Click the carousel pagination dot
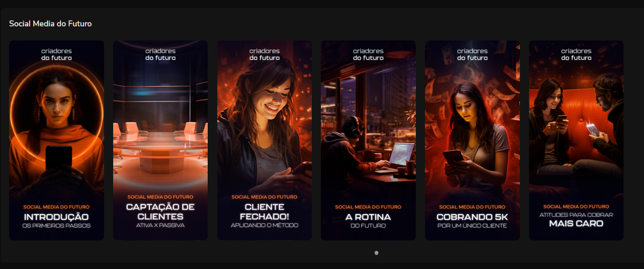Image resolution: width=644 pixels, height=269 pixels. coord(376,253)
